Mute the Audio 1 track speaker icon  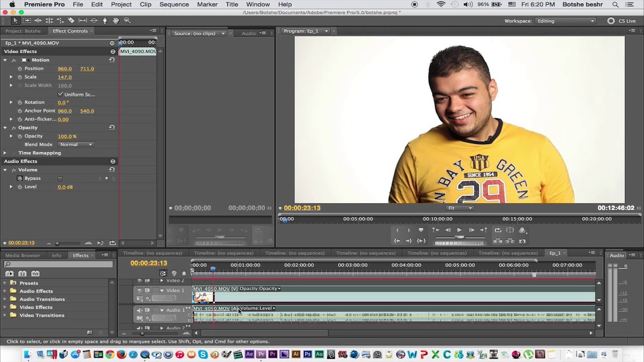(x=139, y=310)
